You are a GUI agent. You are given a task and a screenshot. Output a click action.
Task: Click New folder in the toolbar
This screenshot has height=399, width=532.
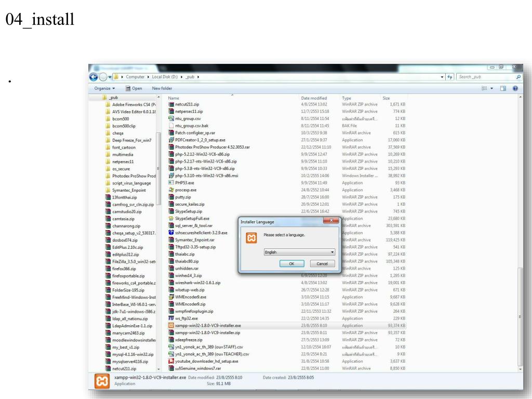(x=162, y=88)
